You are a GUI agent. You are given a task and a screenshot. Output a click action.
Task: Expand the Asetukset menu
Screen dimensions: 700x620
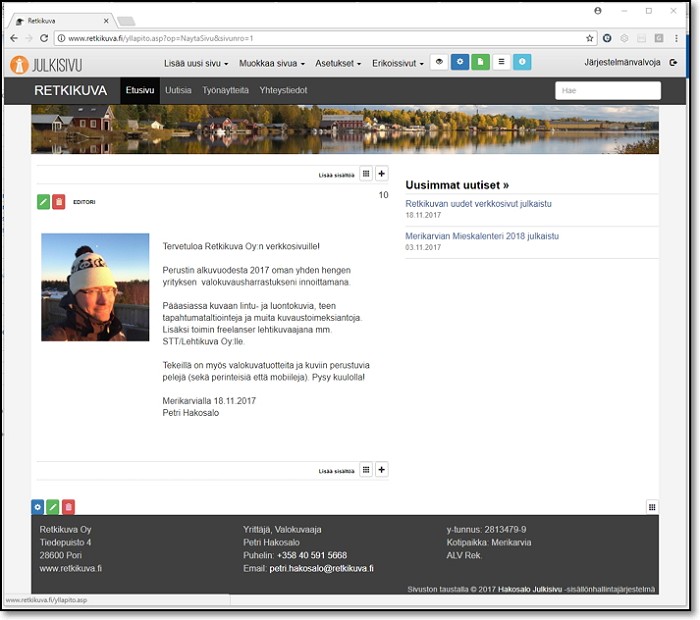pos(338,63)
